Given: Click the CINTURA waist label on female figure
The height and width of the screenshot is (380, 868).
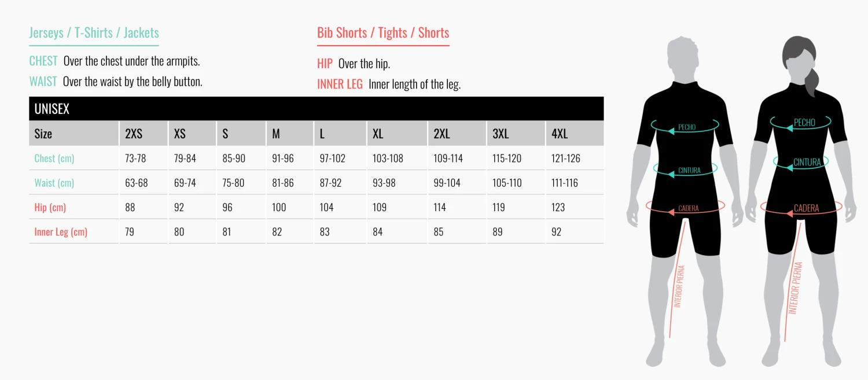Looking at the screenshot, I should pos(807,163).
